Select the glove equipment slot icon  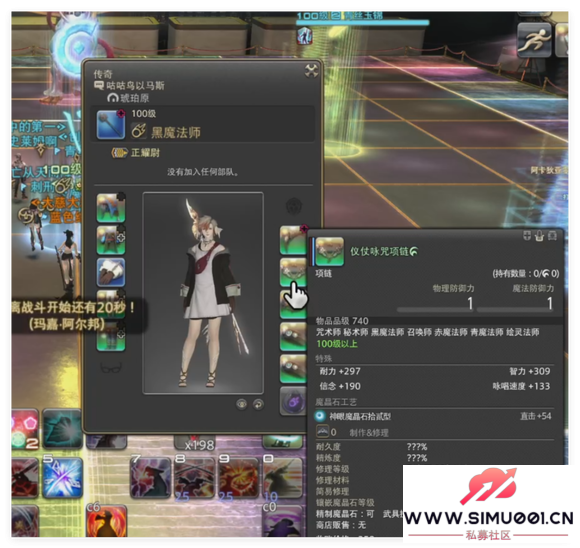coord(111,272)
